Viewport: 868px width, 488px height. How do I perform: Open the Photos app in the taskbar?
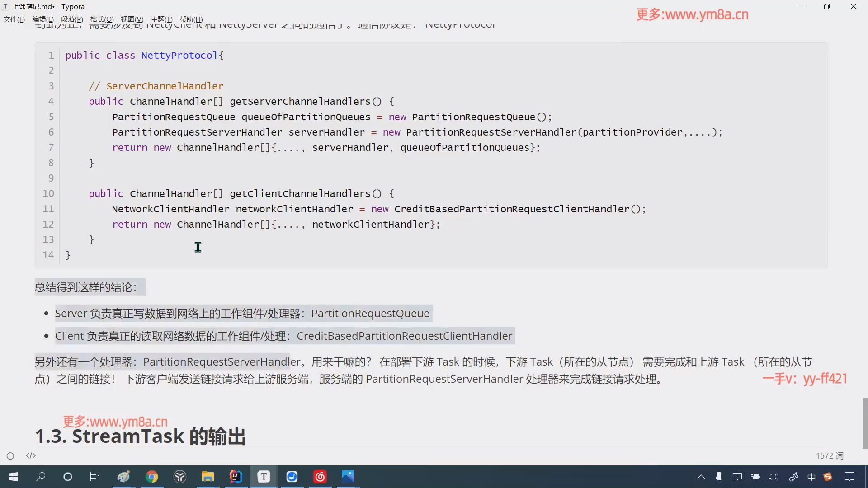point(348,477)
